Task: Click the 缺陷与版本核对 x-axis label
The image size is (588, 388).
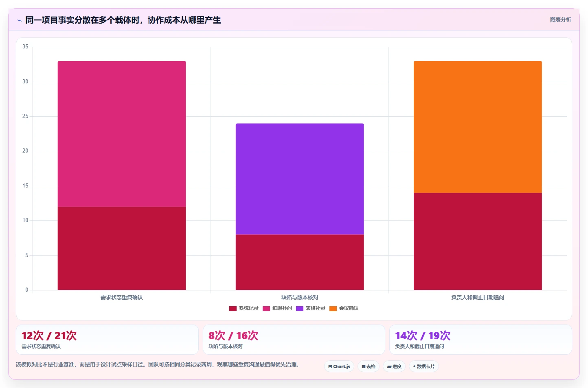Action: 300,297
